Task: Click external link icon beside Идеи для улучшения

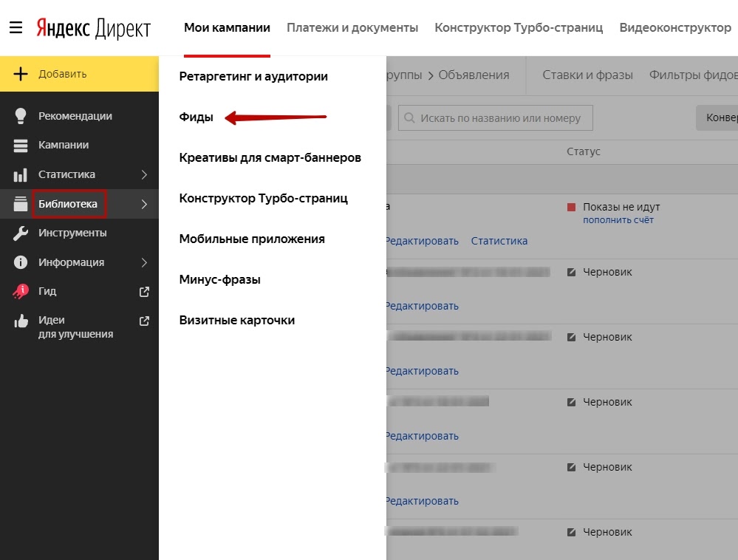Action: (x=145, y=321)
